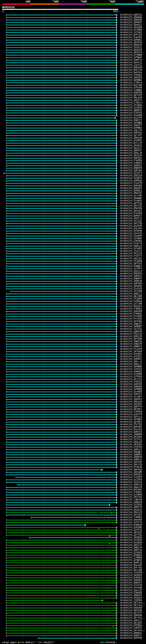This screenshot has width=146, height=644.
Task: Click the =100char. scale legend
Action: [108, 642]
